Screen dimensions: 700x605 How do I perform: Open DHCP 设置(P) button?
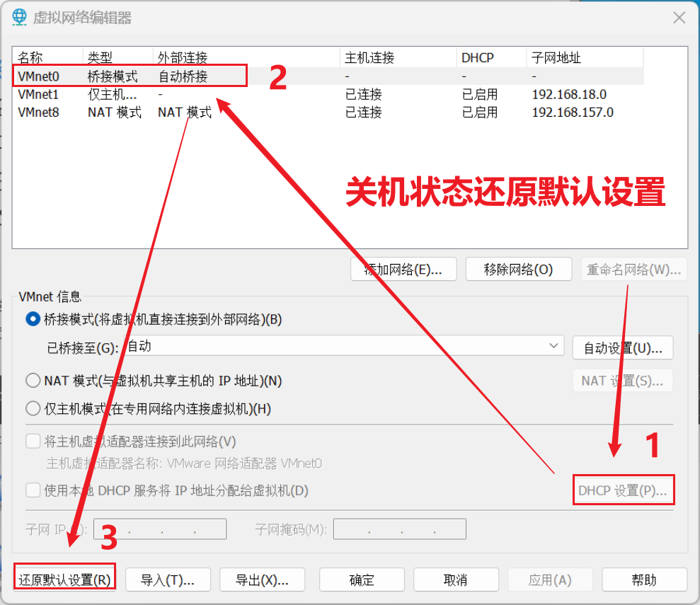point(624,490)
